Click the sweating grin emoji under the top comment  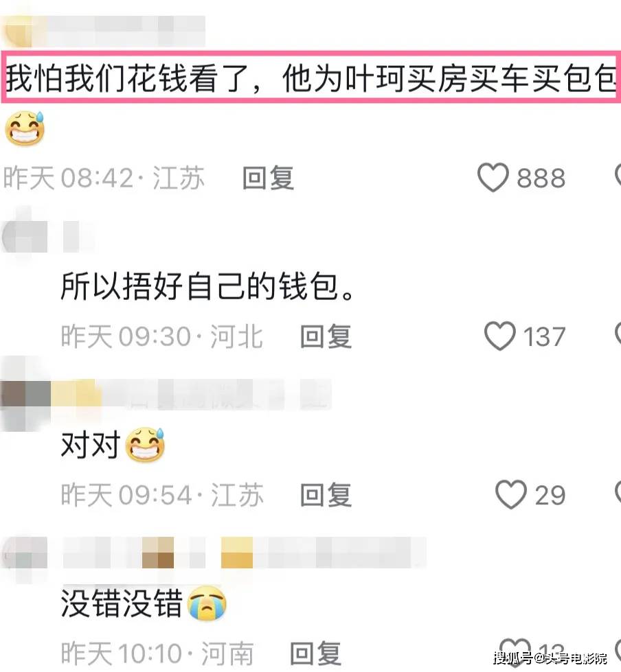pos(25,128)
